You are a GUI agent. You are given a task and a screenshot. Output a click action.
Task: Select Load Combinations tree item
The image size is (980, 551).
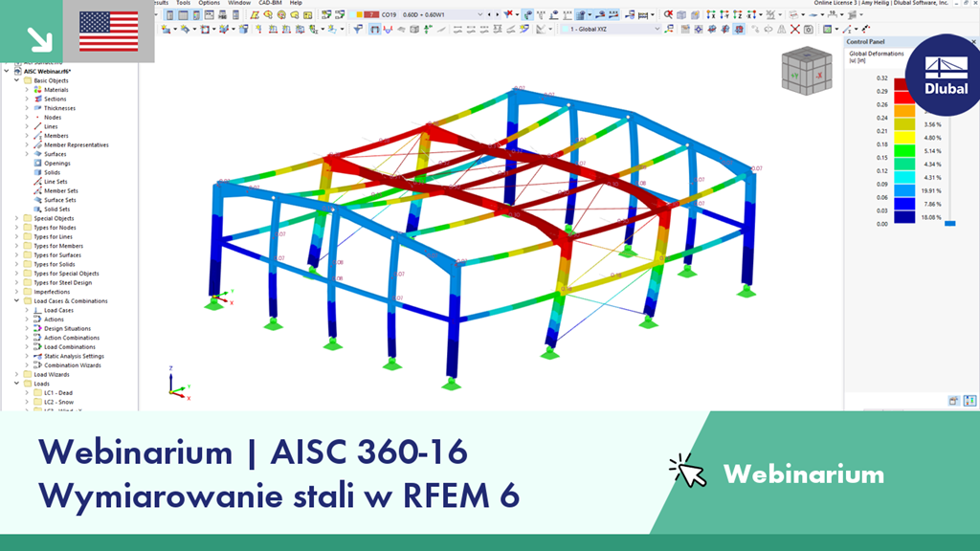pos(69,346)
